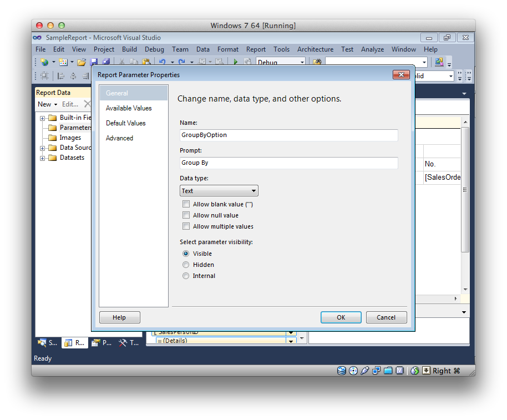507x420 pixels.
Task: Click the VirtualBox display 'V' status icon
Action: click(399, 371)
